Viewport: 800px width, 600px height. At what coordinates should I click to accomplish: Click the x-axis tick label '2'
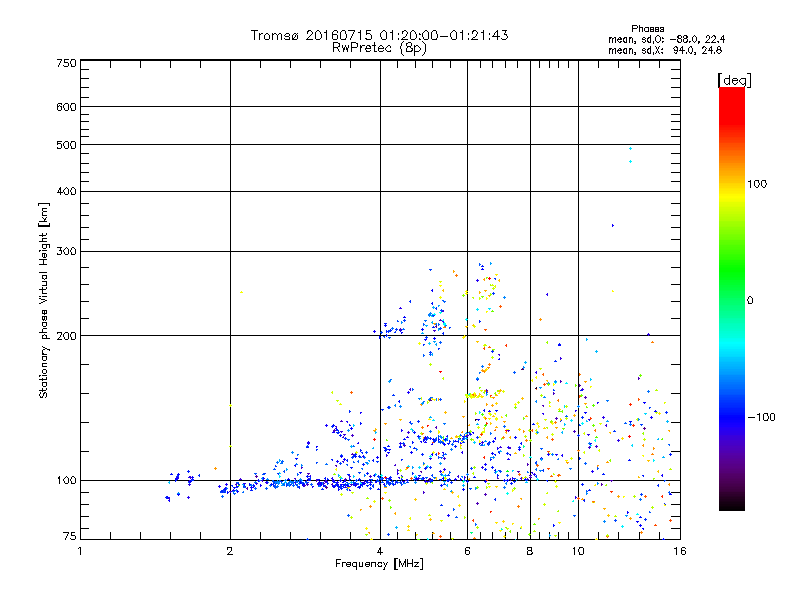click(x=230, y=551)
